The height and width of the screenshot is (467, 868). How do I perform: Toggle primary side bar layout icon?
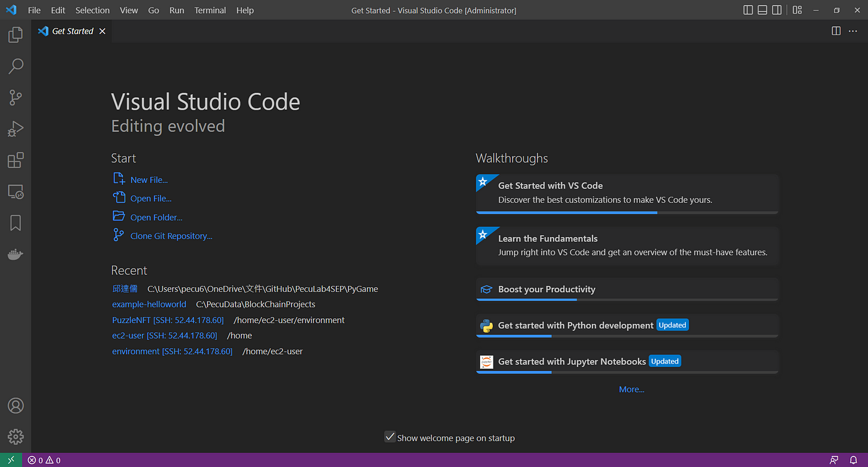748,10
